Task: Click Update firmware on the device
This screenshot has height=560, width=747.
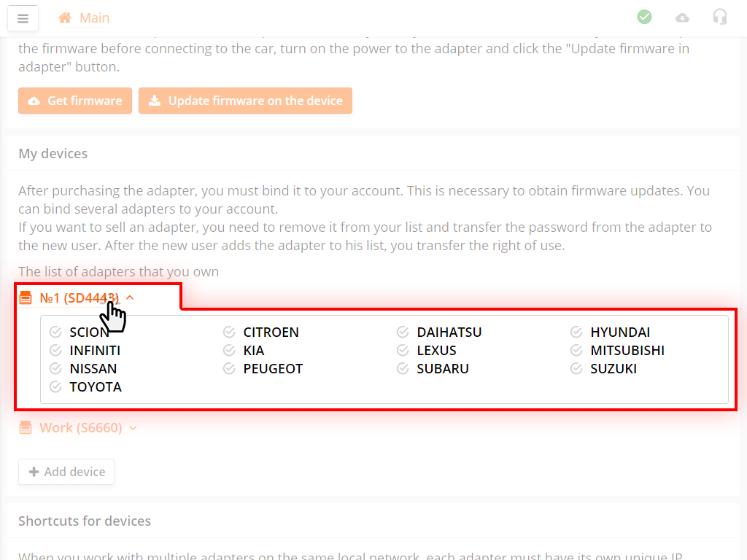Action: pos(245,101)
